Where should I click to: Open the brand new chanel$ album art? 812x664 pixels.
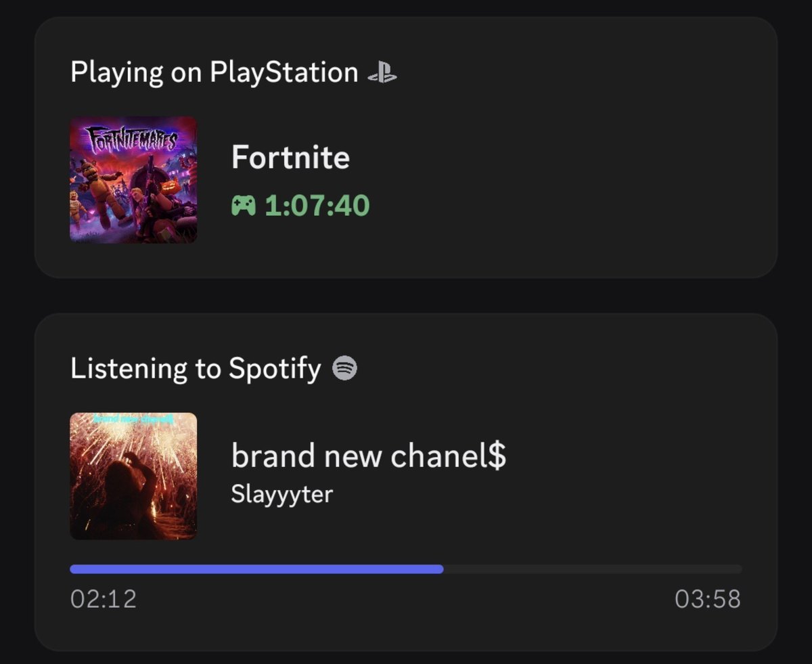coord(133,477)
